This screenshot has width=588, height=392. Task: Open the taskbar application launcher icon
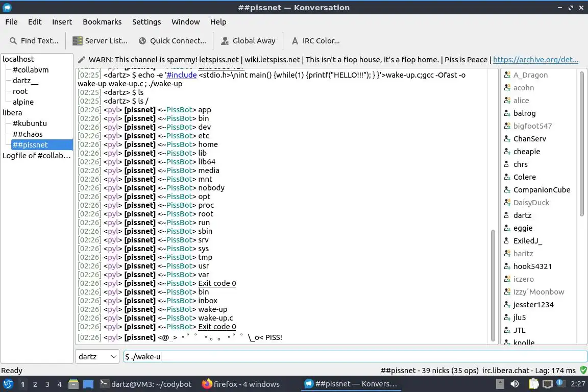coord(8,384)
